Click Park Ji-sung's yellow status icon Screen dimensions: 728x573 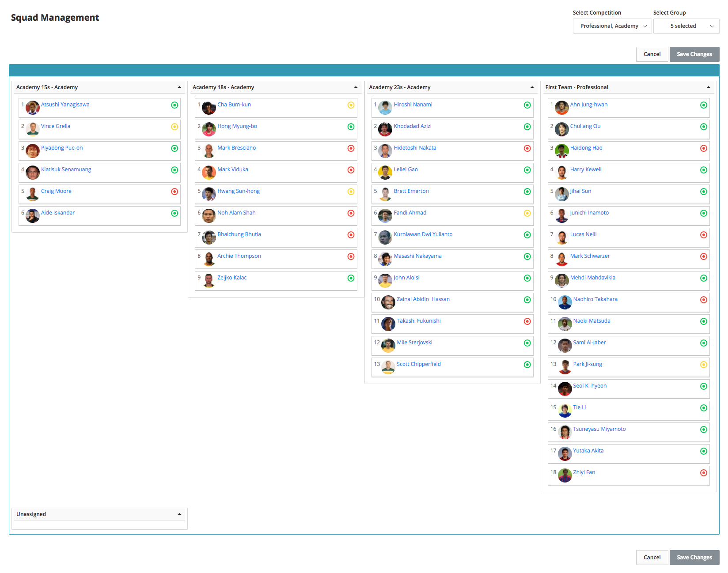[704, 365]
